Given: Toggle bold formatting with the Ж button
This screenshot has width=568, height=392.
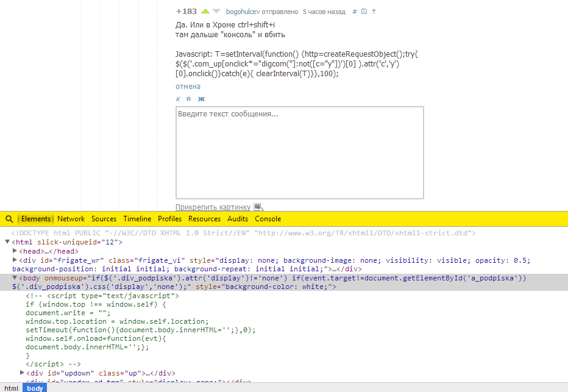Looking at the screenshot, I should point(201,99).
